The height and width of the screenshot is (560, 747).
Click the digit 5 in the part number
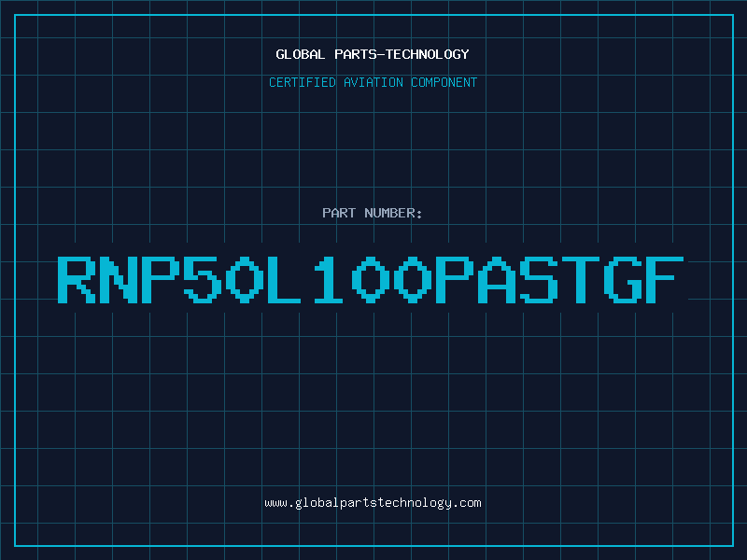(204, 279)
